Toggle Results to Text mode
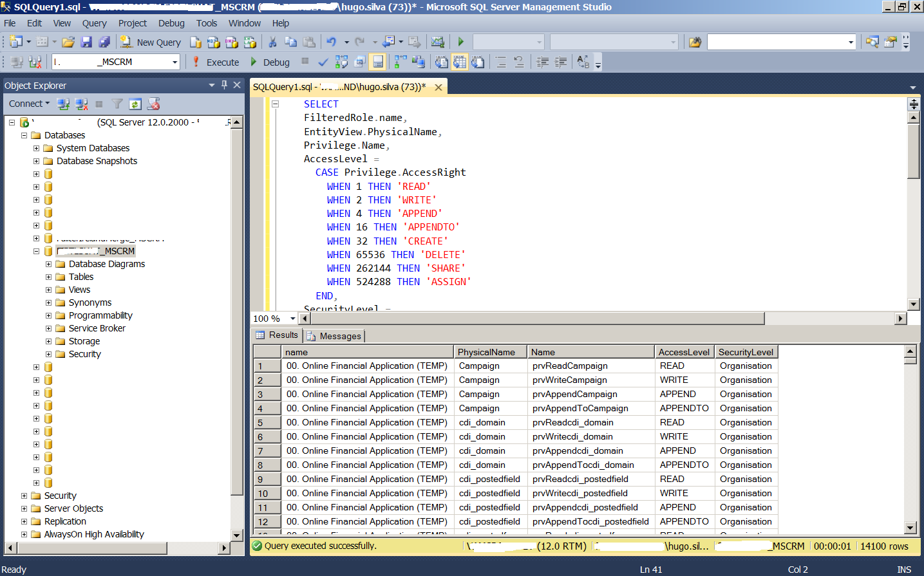This screenshot has height=576, width=924. (441, 62)
